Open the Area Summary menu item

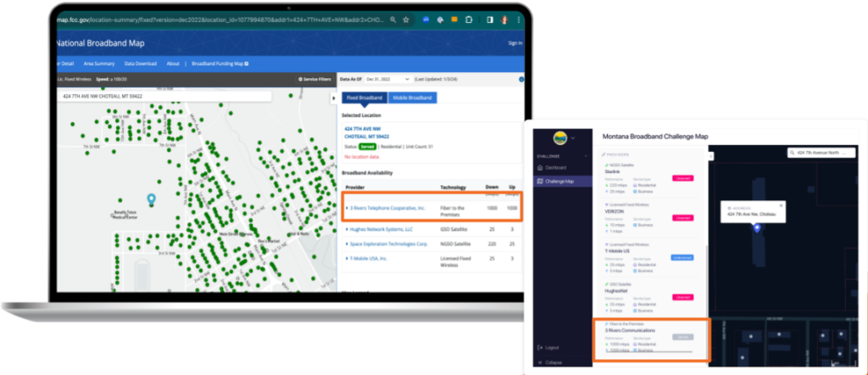99,64
